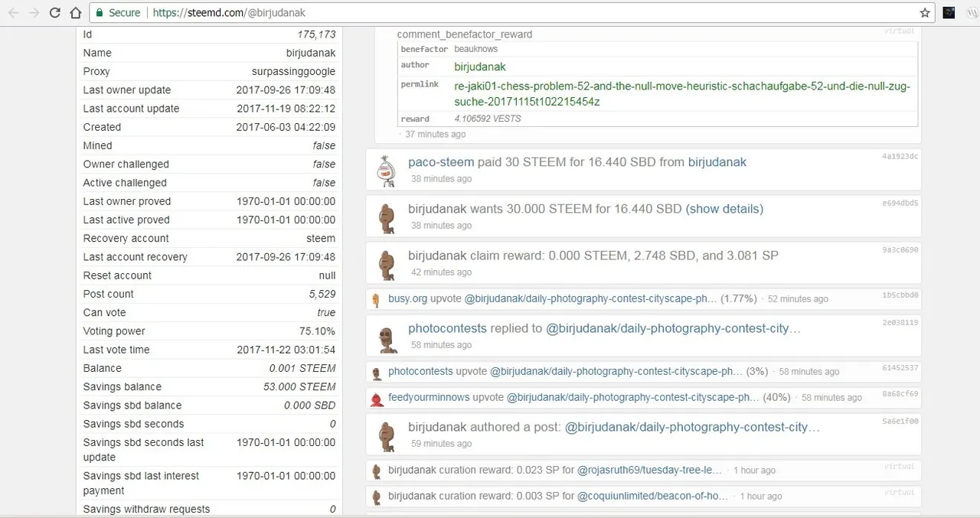Image resolution: width=980 pixels, height=518 pixels.
Task: Click paco-steem avatar icon
Action: click(387, 171)
